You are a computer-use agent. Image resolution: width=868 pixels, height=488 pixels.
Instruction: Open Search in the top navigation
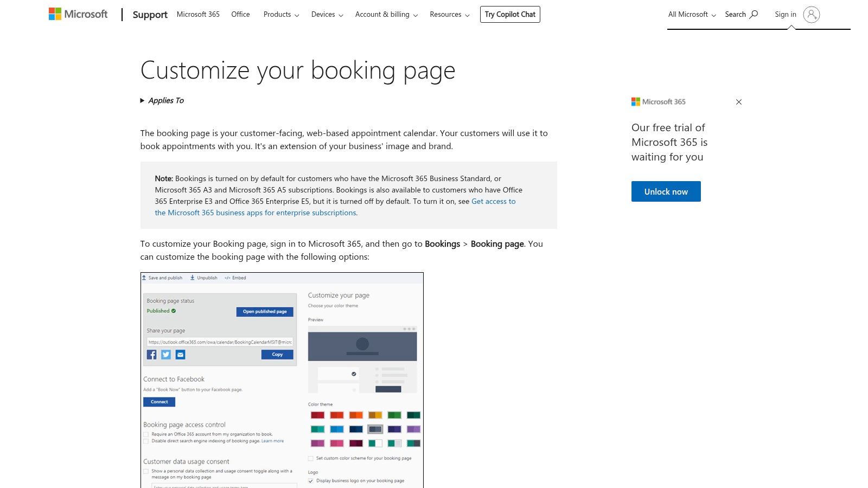pos(741,14)
